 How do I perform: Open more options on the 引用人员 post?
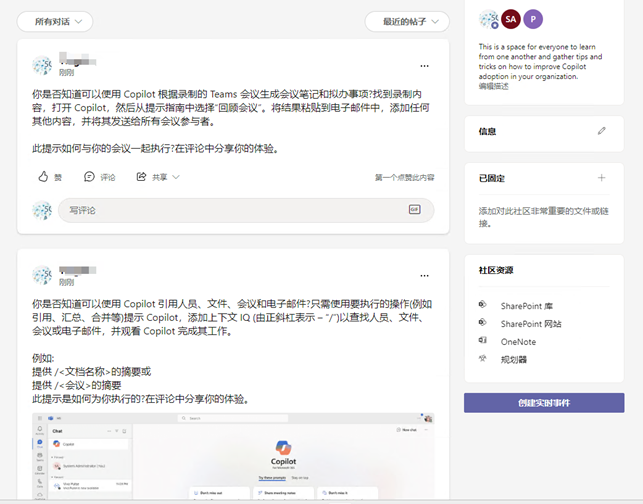424,276
